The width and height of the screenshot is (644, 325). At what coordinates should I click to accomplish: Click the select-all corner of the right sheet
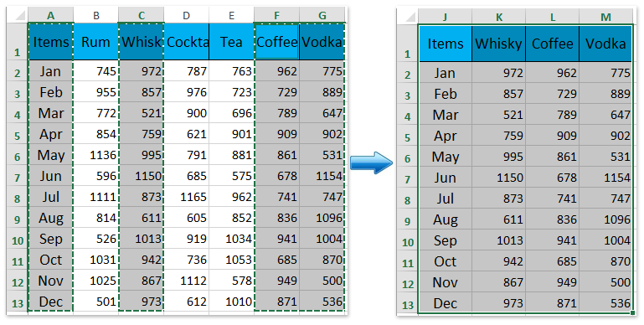[408, 18]
